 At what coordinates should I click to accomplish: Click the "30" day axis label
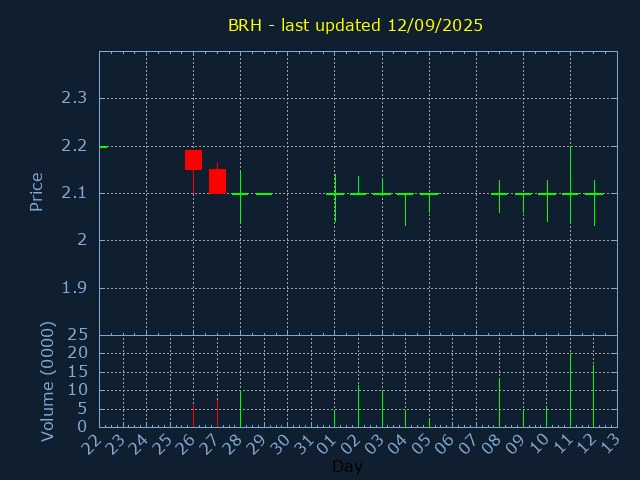pos(281,444)
